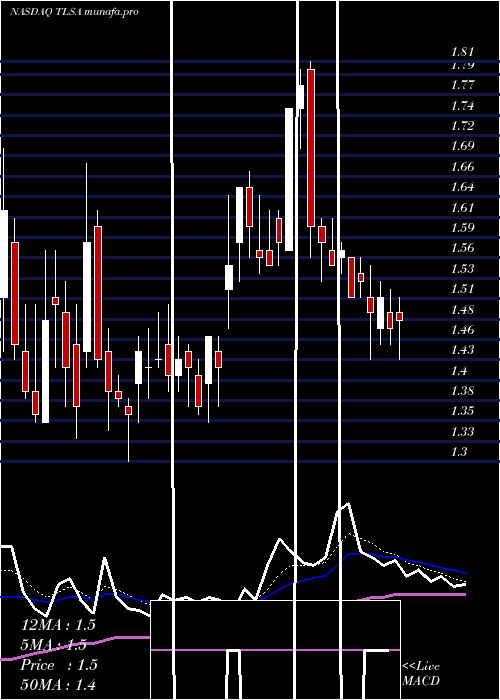
Task: Click the 1.4 price axis label
Action: 459,371
